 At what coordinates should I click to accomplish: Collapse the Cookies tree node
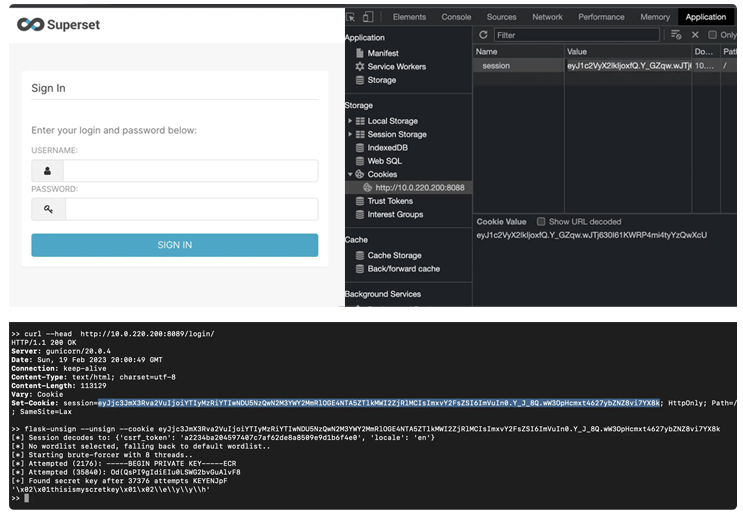(x=350, y=174)
